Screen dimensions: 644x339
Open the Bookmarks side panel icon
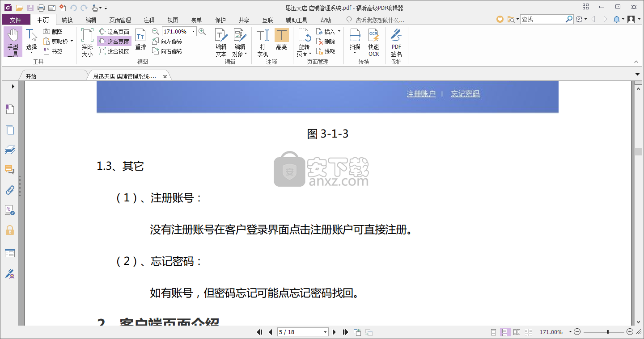click(10, 109)
